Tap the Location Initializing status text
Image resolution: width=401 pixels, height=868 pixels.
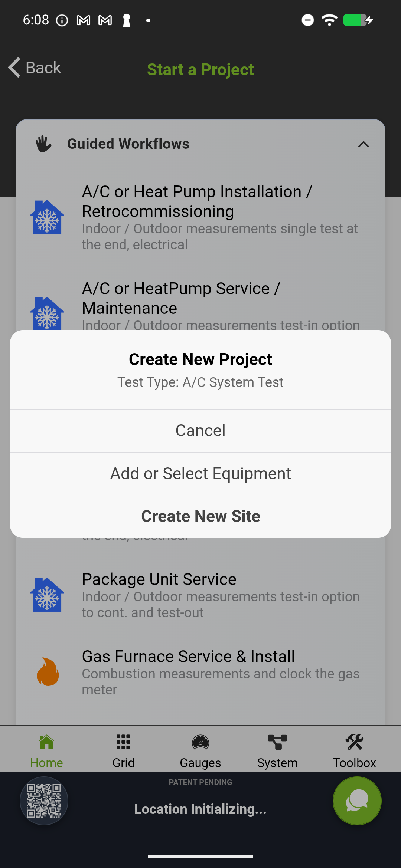coord(200,809)
